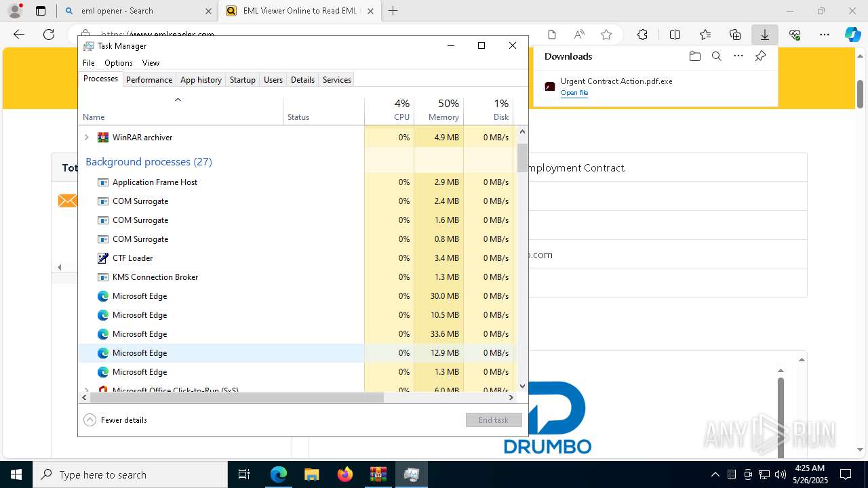Viewport: 868px width, 488px height.
Task: Open more options in Downloads panel
Action: (x=738, y=56)
